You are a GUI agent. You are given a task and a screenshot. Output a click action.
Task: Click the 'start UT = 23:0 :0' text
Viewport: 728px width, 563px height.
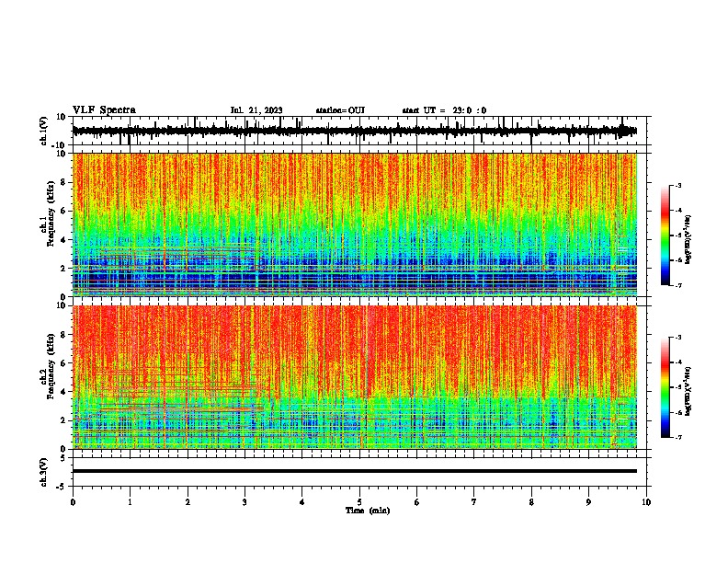click(444, 110)
